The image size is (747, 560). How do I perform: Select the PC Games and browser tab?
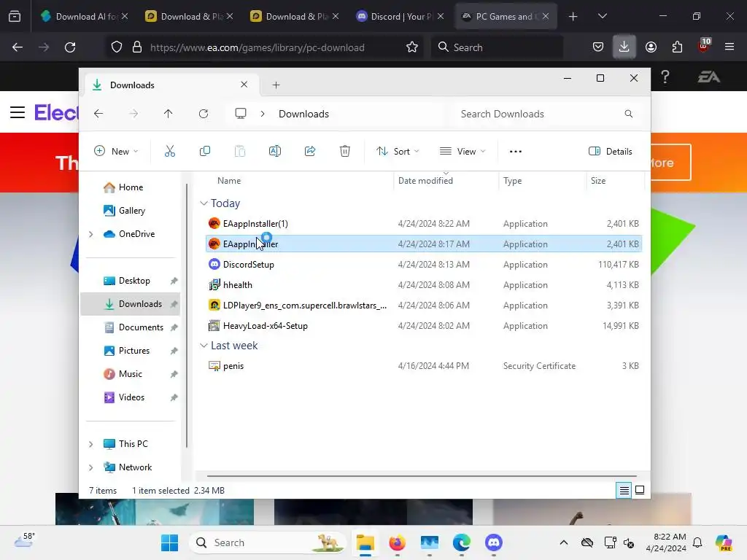pos(506,16)
